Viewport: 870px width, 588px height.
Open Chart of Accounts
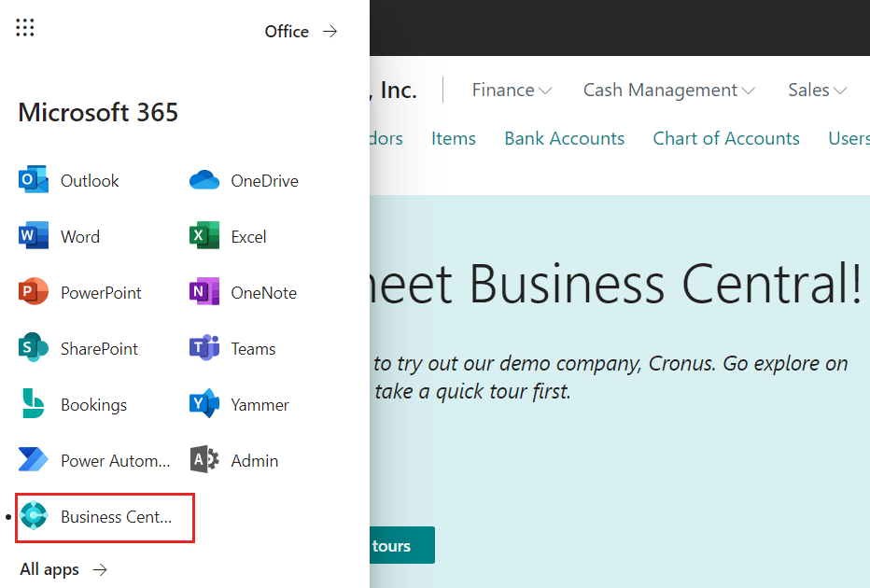726,138
